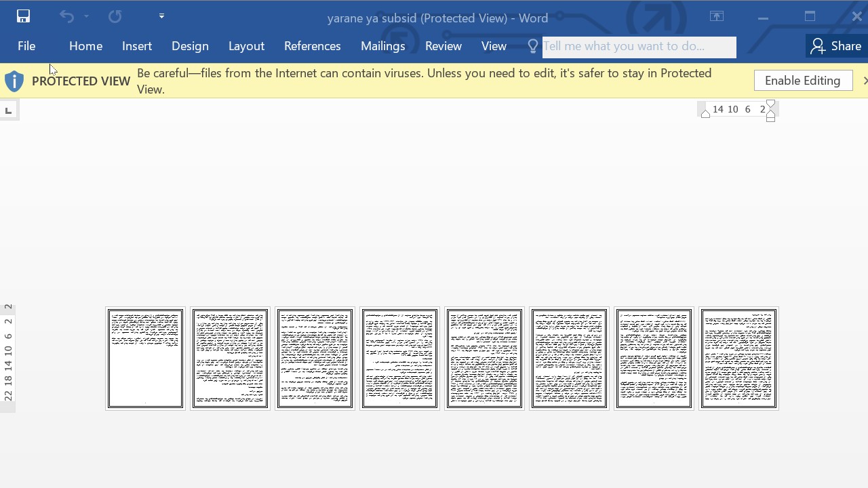This screenshot has height=488, width=868.
Task: Click Enable Editing button
Action: pyautogui.click(x=803, y=81)
